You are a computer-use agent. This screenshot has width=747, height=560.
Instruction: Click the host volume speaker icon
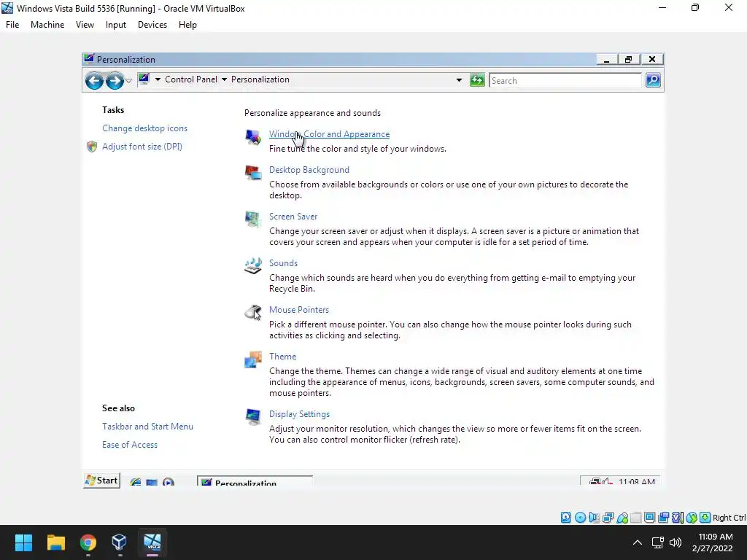click(676, 542)
